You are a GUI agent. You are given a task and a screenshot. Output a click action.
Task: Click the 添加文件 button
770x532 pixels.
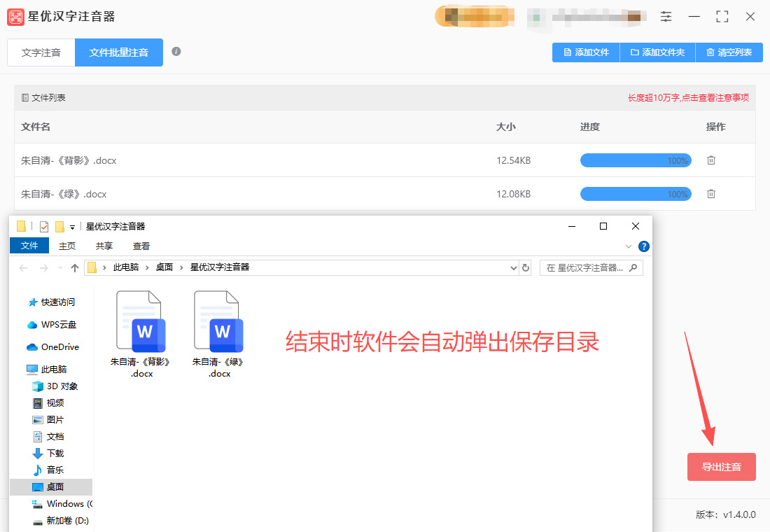click(x=586, y=52)
